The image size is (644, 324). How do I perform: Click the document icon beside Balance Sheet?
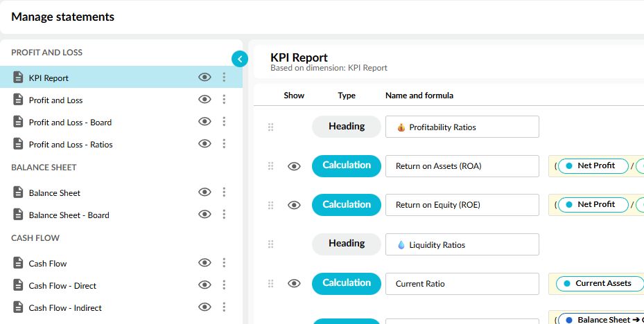point(18,192)
